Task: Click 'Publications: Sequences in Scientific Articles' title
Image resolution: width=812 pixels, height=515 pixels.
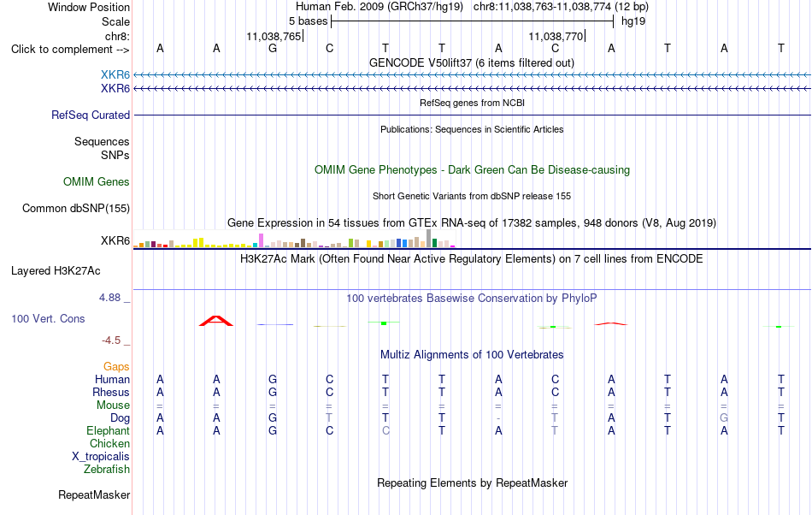Action: tap(472, 129)
